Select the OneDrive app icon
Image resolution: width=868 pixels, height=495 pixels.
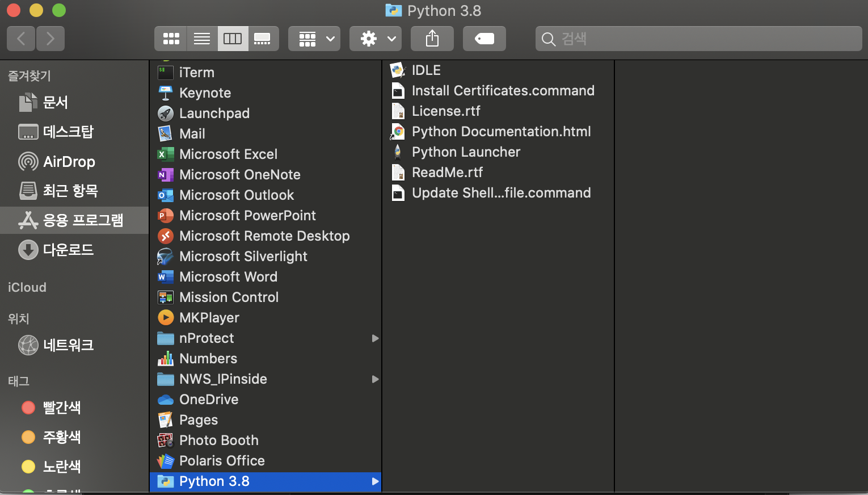click(165, 400)
